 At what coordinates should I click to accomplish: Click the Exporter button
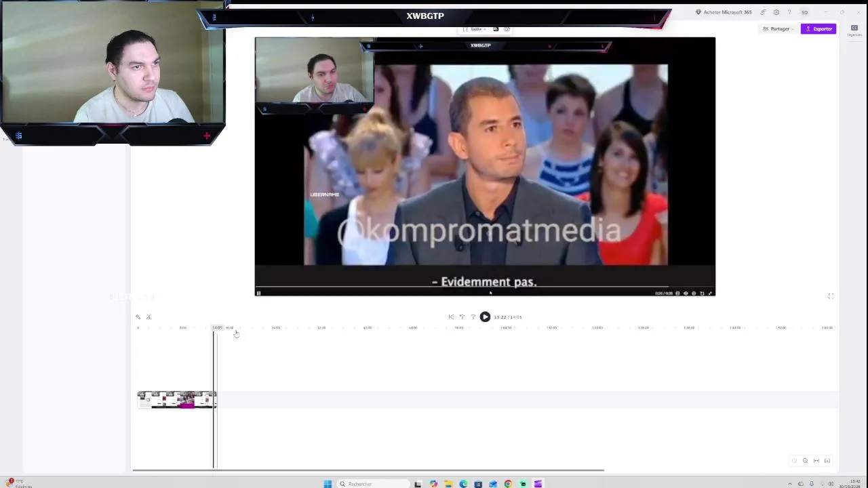(x=818, y=29)
